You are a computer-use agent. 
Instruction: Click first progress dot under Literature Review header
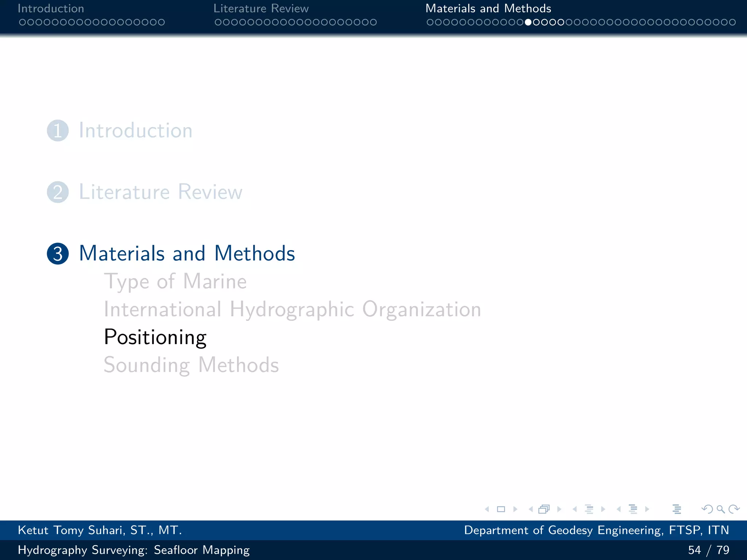click(218, 22)
